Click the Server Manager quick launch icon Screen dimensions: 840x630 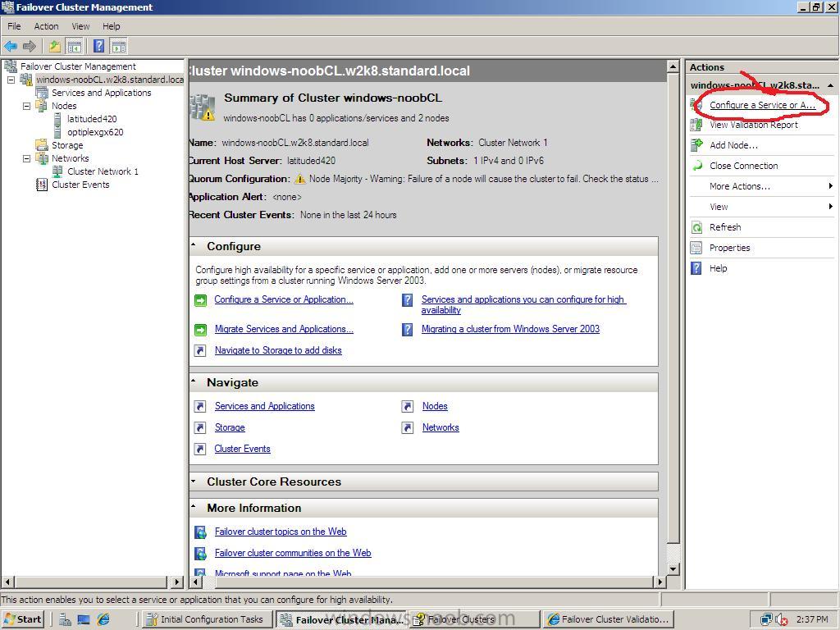click(x=65, y=619)
